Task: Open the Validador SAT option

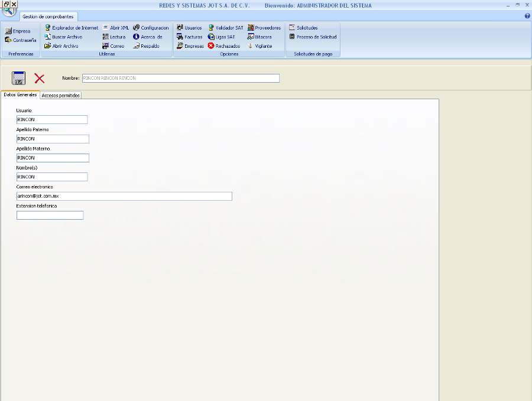Action: pos(225,28)
